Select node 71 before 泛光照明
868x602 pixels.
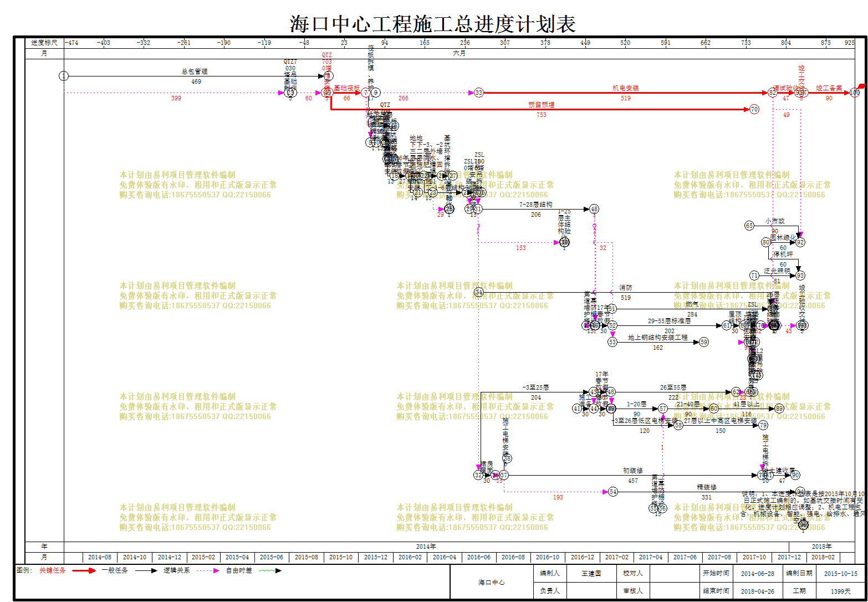coord(754,276)
